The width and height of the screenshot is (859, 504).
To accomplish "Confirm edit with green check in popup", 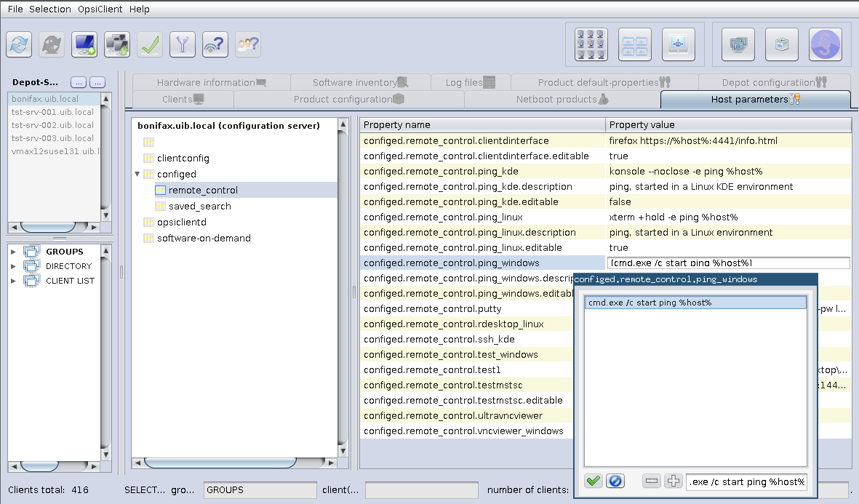I will point(594,481).
